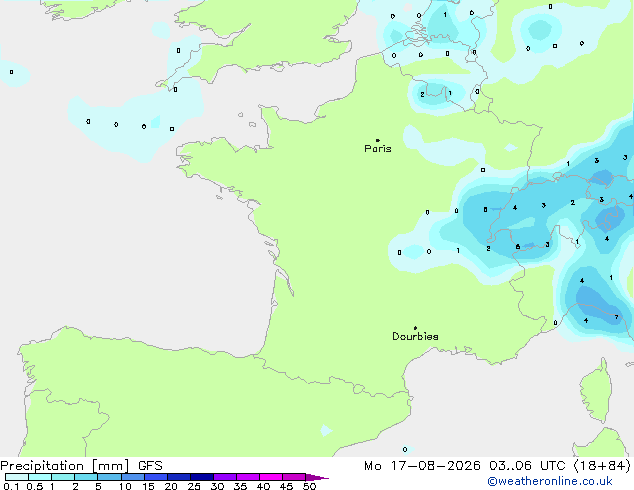Click the '35' legend scale label
Viewport: 634px width, 490px height.
pyautogui.click(x=240, y=486)
